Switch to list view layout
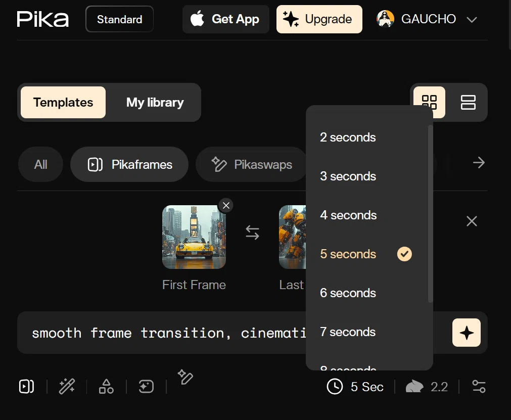Screen dimensions: 511x420 click(468, 102)
